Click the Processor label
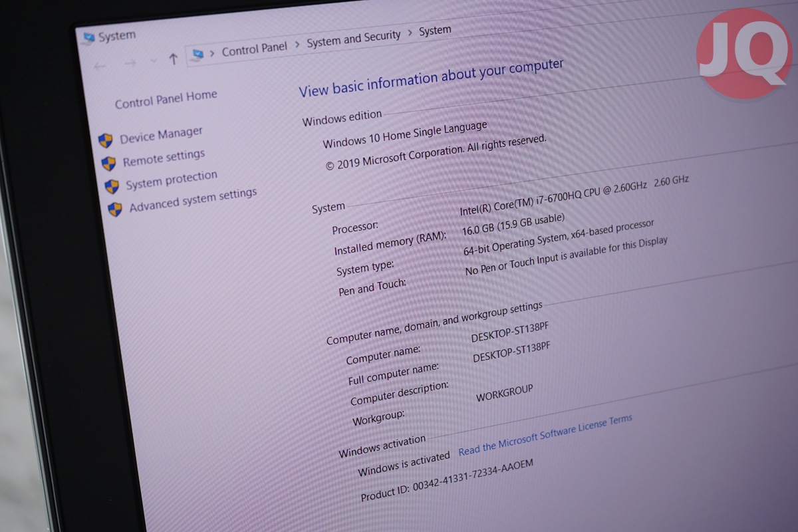 click(355, 227)
